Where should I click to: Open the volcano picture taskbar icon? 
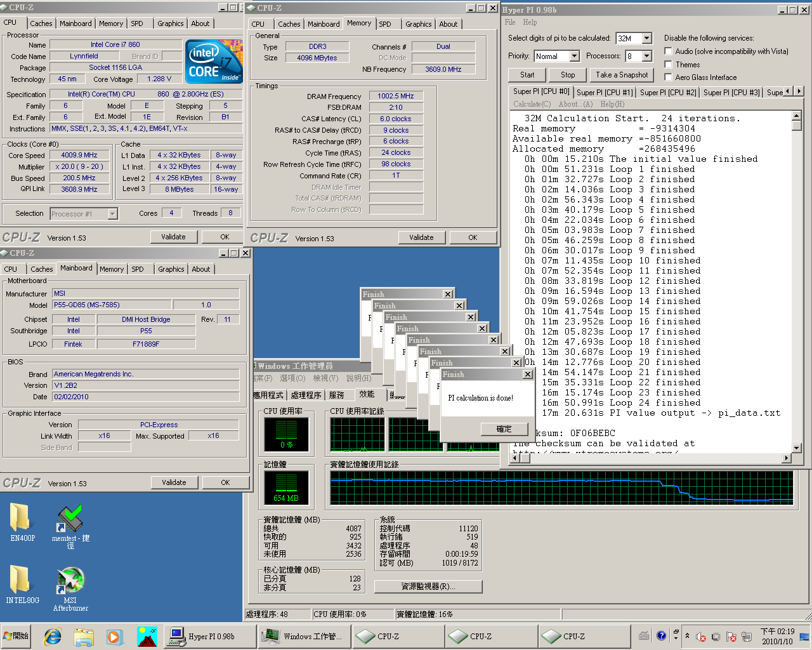147,636
